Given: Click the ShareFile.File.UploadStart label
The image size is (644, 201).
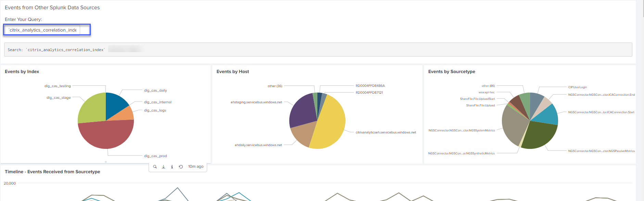Looking at the screenshot, I should 478,99.
